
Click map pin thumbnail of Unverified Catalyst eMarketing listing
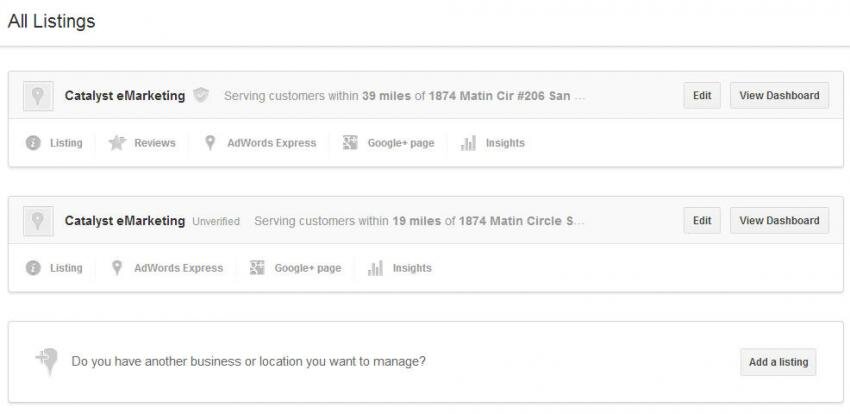click(38, 221)
